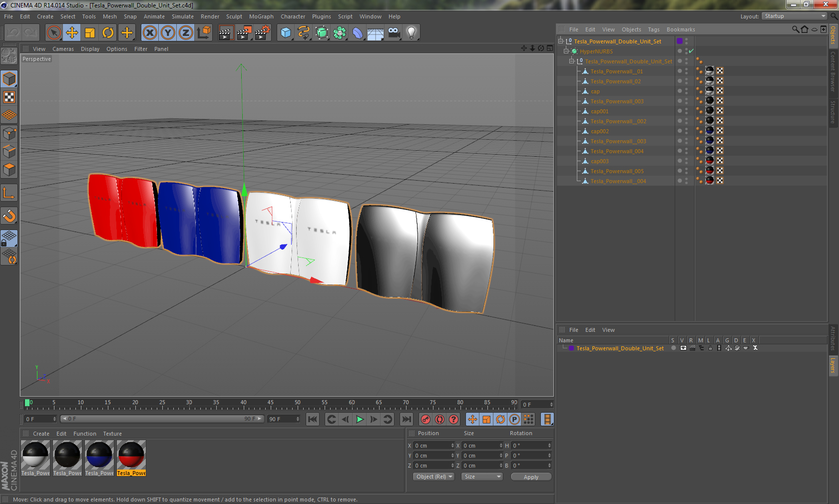Collapse the nested Tesla_Powerwall_Double_Unit_Set group
This screenshot has width=839, height=504.
tap(572, 61)
